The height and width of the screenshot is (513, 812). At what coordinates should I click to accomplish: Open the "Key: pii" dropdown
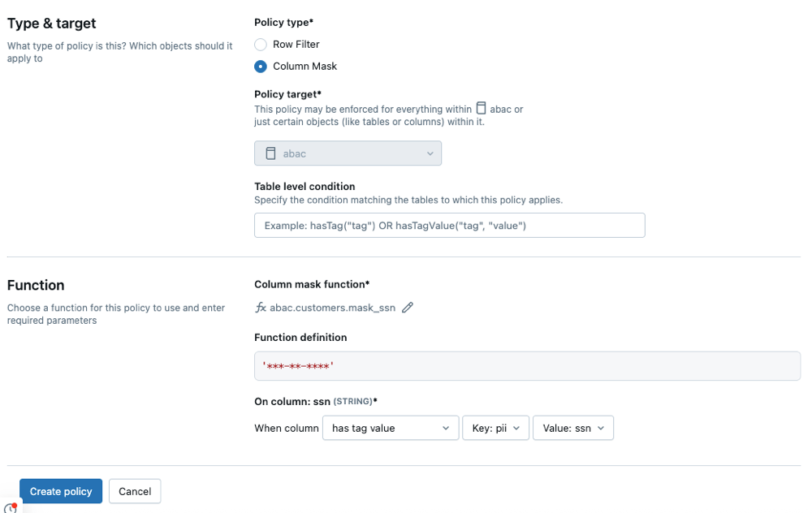495,428
